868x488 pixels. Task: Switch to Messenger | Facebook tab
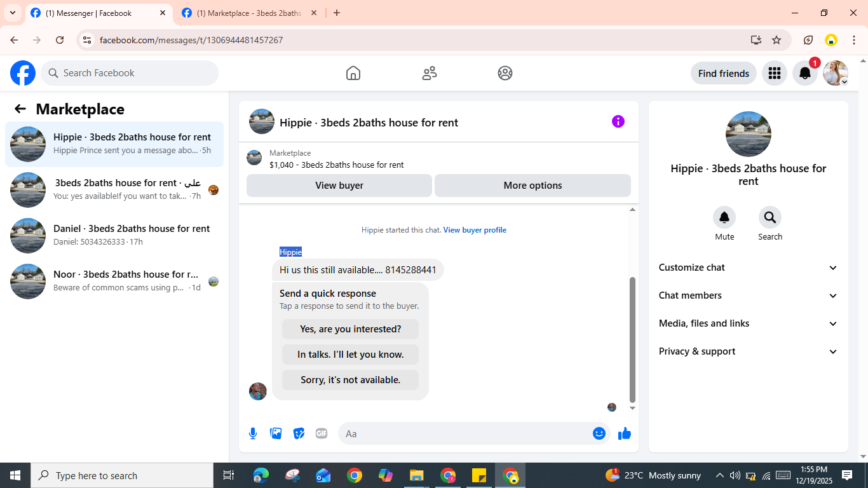[98, 13]
